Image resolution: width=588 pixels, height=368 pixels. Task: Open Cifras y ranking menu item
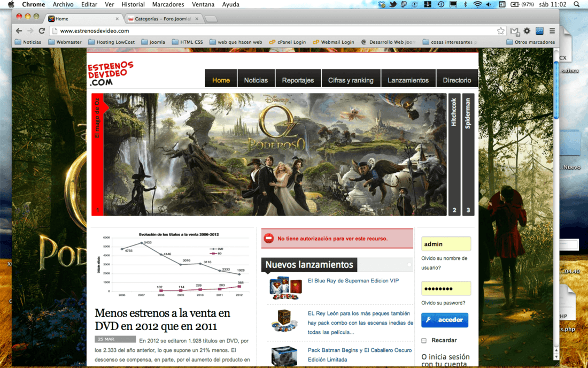click(351, 80)
